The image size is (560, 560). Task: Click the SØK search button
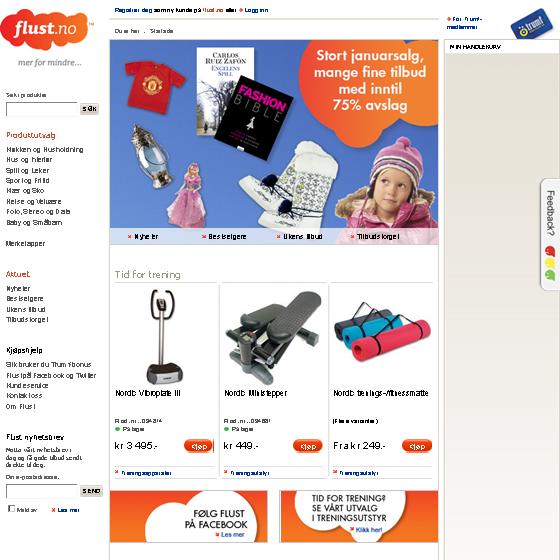pos(89,109)
